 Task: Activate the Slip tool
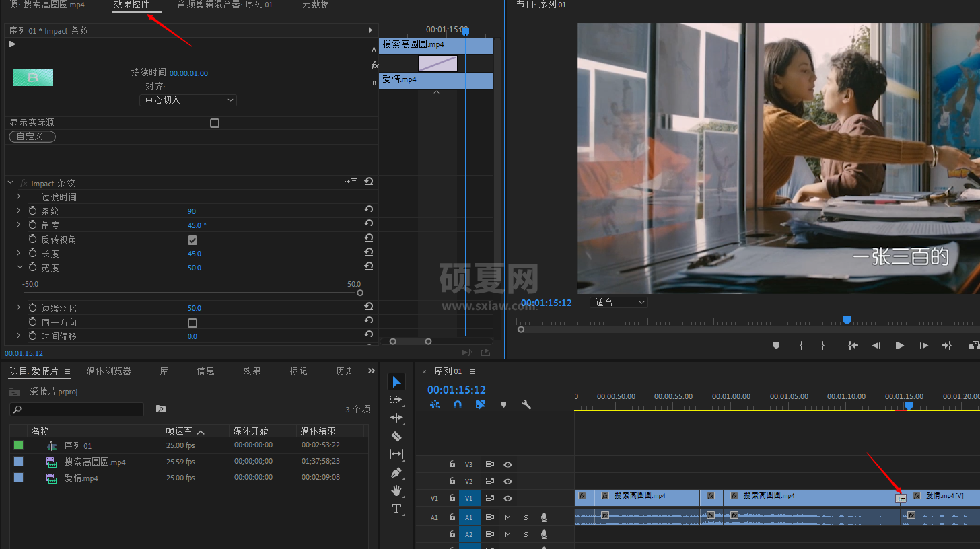coord(397,454)
